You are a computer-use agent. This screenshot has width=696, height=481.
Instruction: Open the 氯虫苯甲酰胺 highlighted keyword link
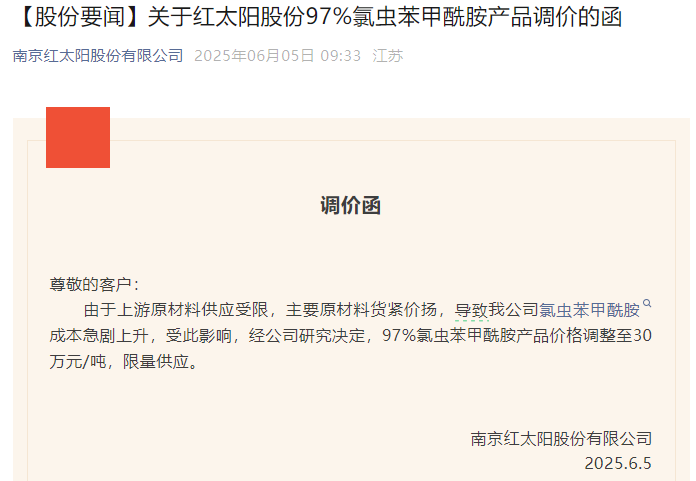589,310
